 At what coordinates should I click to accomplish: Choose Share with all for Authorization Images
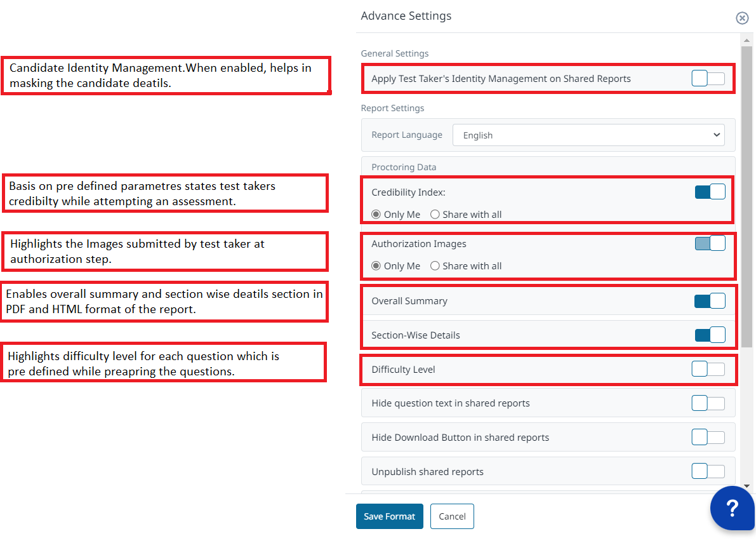tap(466, 266)
